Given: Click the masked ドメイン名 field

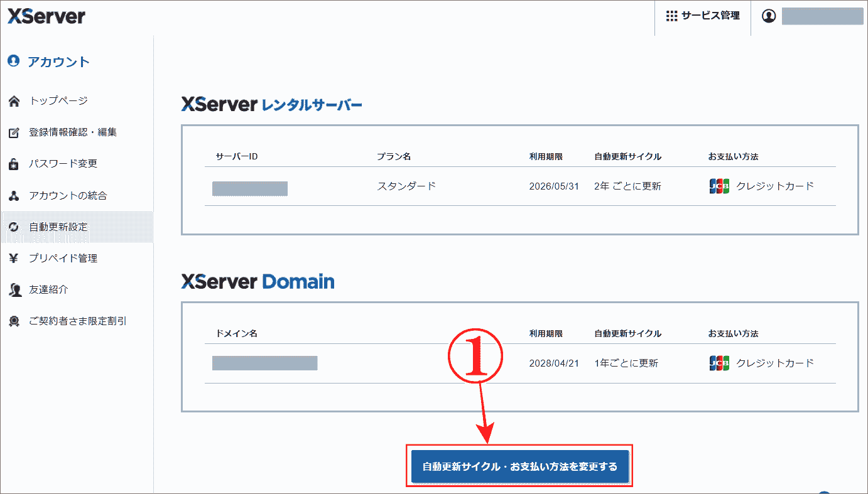Looking at the screenshot, I should [x=264, y=362].
